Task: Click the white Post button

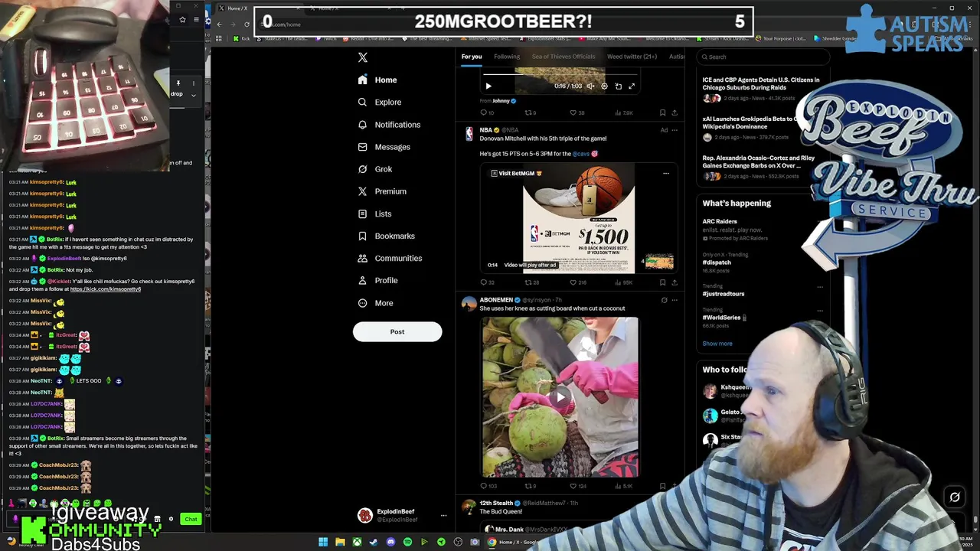Action: tap(397, 331)
